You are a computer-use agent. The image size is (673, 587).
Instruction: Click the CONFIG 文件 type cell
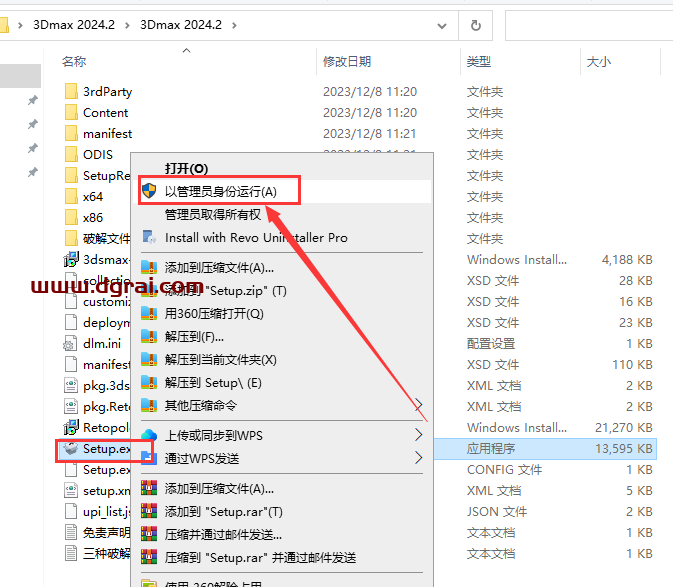point(504,469)
